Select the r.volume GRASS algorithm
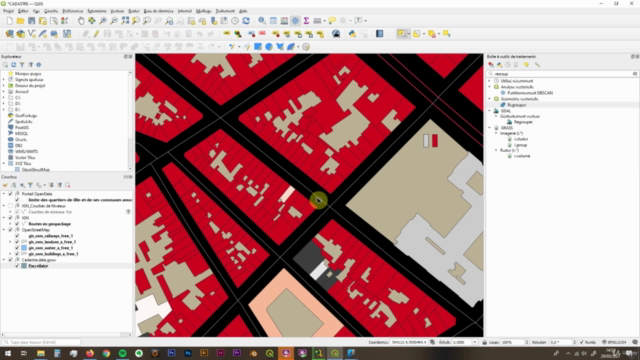This screenshot has height=360, width=640. (x=522, y=156)
